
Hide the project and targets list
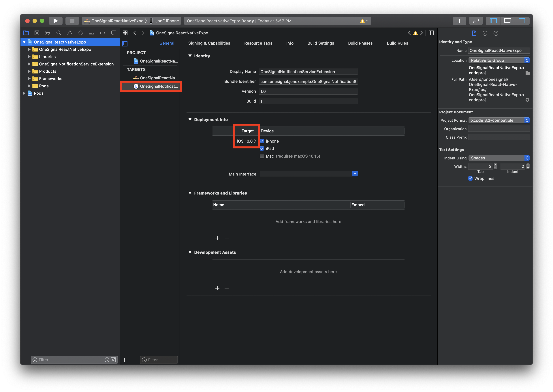125,44
